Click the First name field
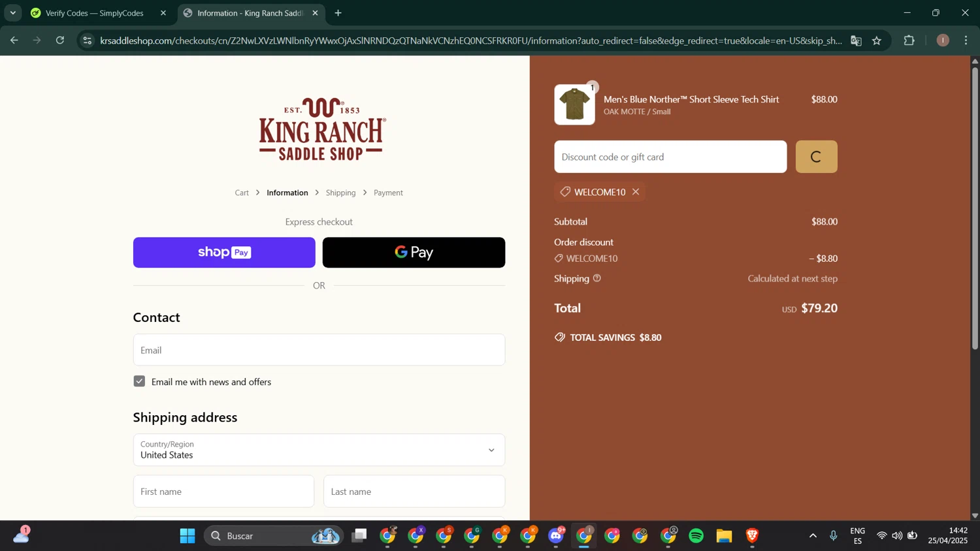Screen dimensions: 980x551 [x=223, y=492]
